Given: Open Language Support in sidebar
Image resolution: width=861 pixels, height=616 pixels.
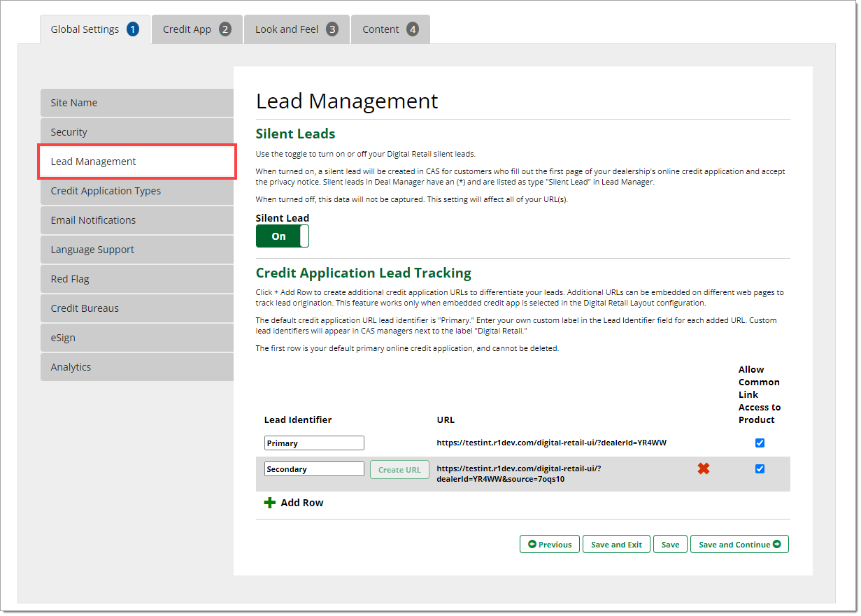Looking at the screenshot, I should point(137,250).
